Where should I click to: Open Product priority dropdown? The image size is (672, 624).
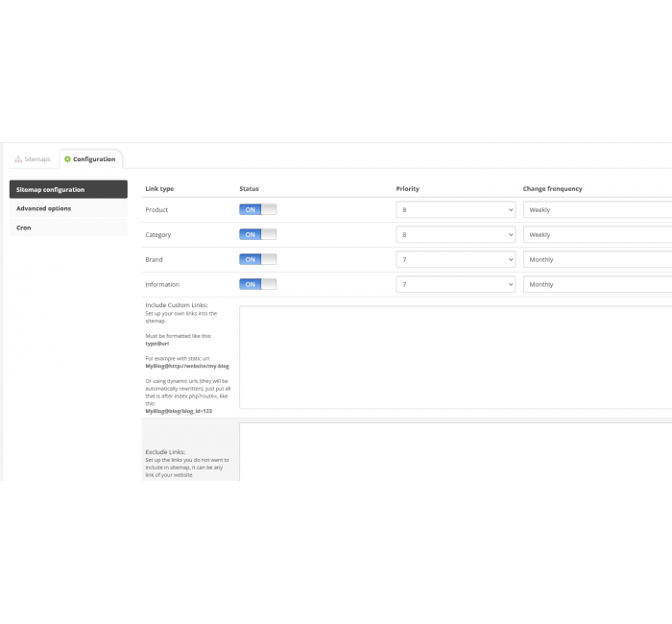tap(456, 209)
